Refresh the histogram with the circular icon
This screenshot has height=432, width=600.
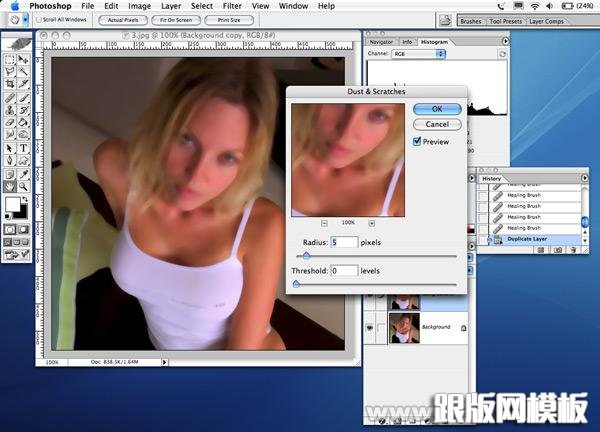502,54
